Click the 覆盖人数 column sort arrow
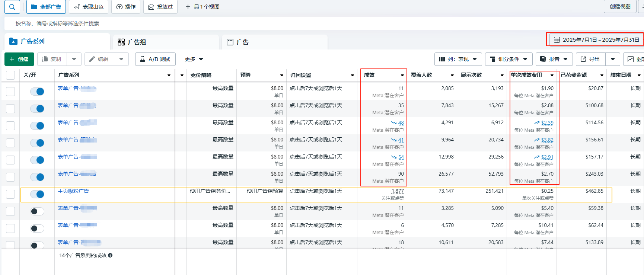 [452, 75]
